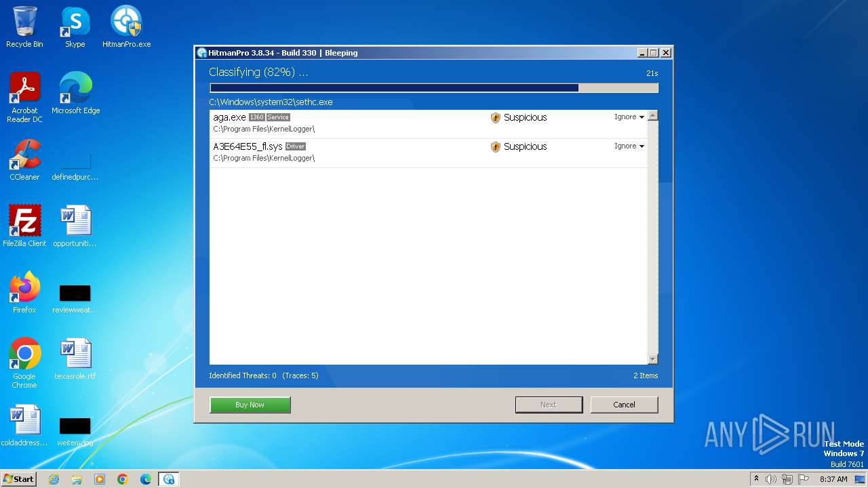Select the A3E64E55_fl.sys entry
This screenshot has height=488, width=868.
point(429,152)
